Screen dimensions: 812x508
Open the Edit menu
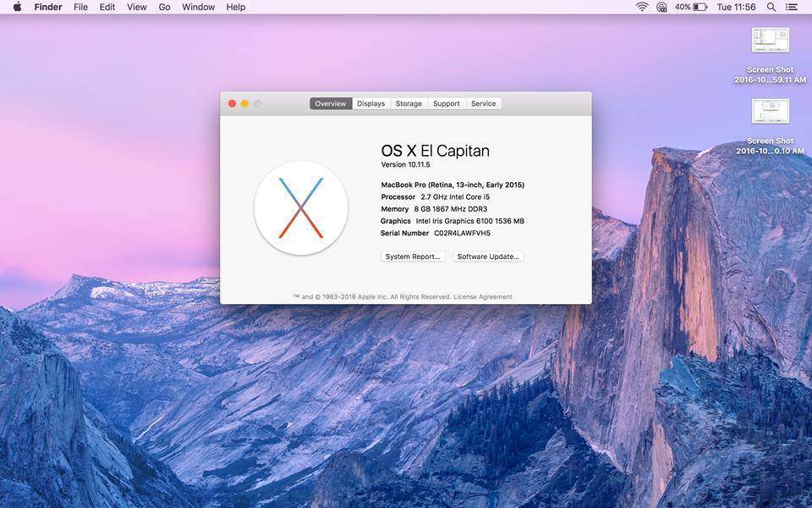[x=107, y=8]
